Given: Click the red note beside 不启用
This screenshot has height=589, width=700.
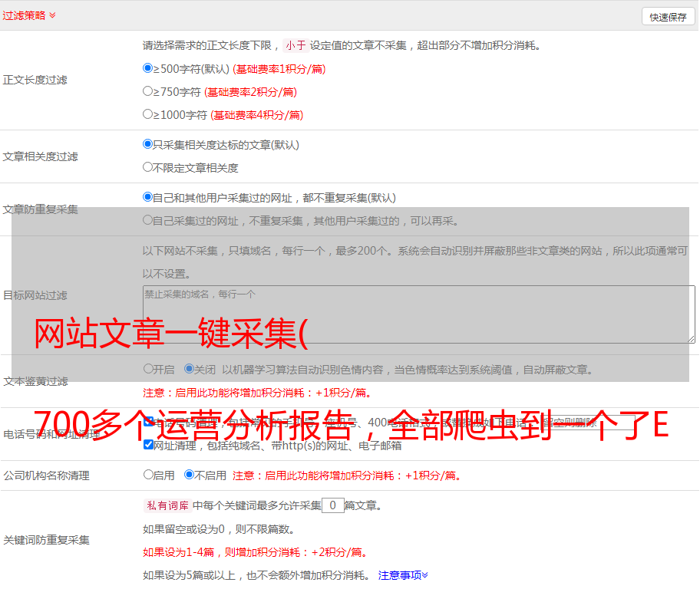Looking at the screenshot, I should 346,475.
